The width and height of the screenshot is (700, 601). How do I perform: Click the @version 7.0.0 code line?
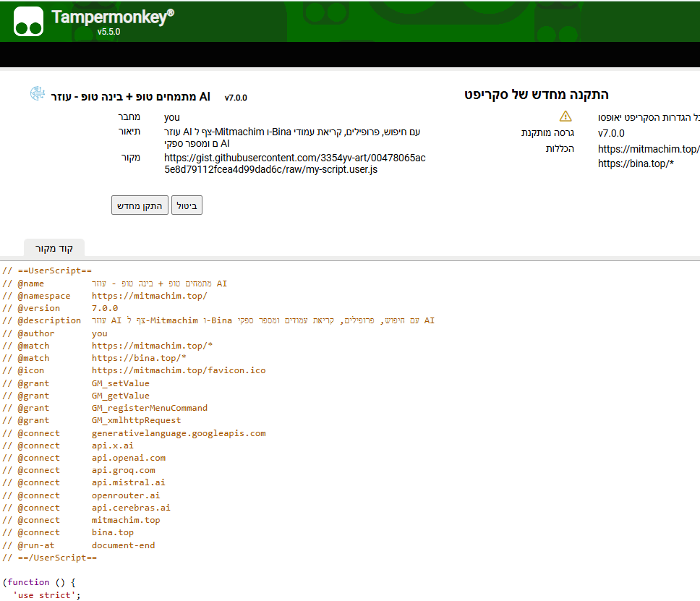click(60, 308)
